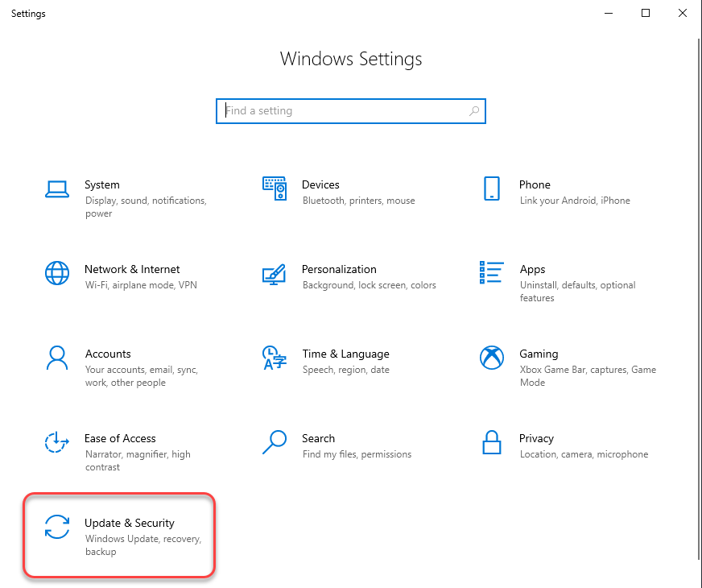702x588 pixels.
Task: Open the Personalization paintbrush icon
Action: coord(275,273)
